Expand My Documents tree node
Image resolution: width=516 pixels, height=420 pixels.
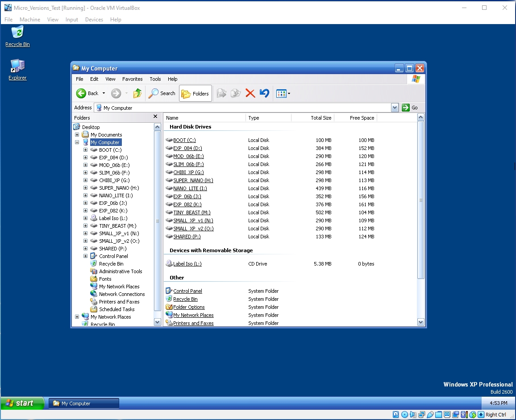click(77, 135)
